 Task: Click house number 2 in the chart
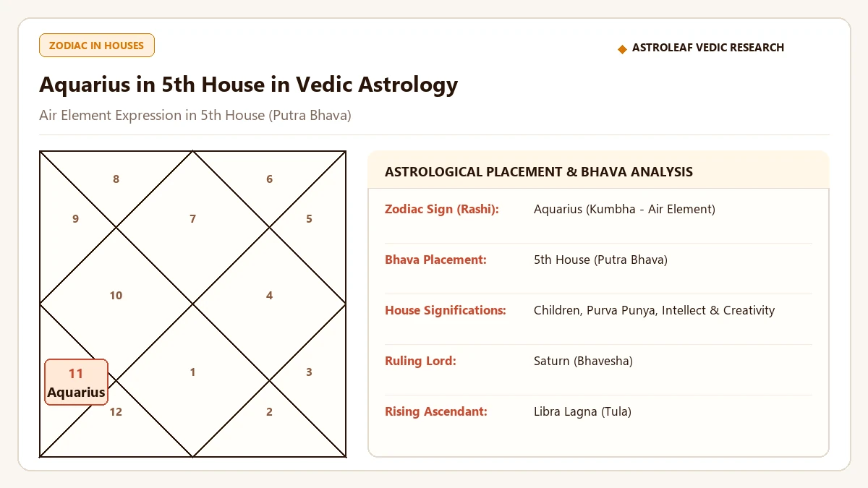click(x=269, y=412)
